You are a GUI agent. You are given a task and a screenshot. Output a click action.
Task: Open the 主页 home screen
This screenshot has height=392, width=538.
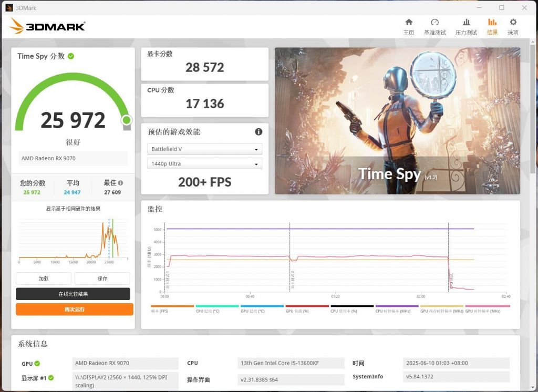(x=409, y=25)
